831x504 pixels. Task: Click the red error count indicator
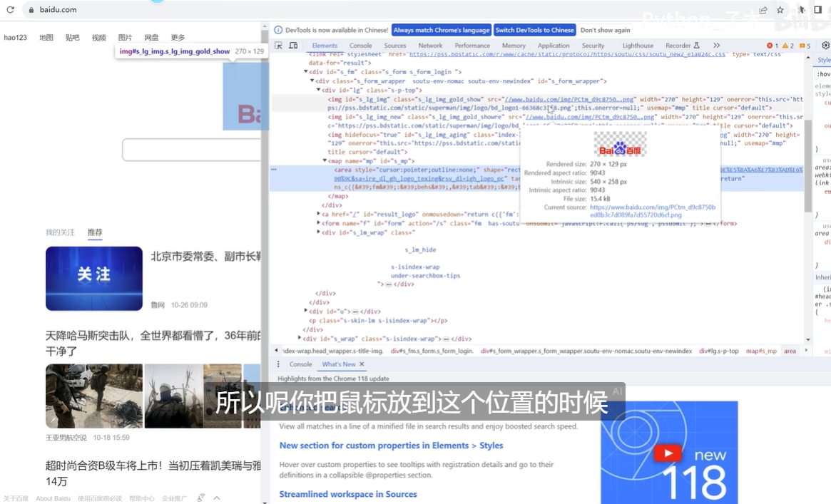point(773,46)
